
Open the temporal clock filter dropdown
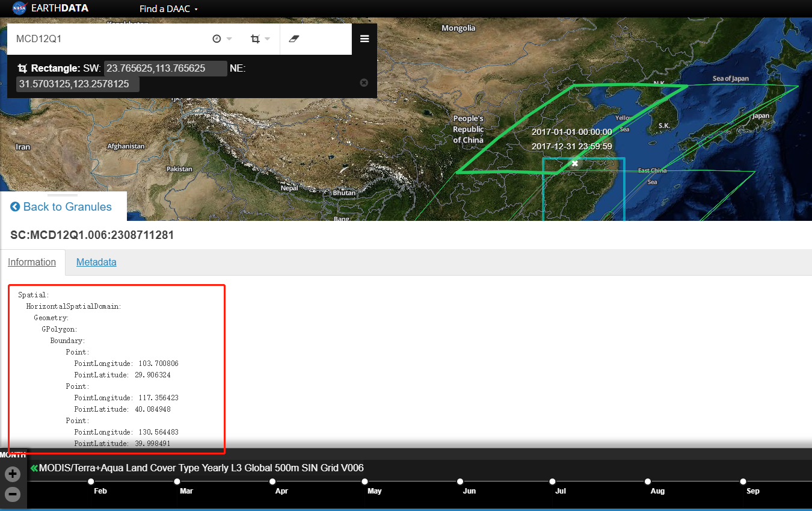(x=222, y=39)
